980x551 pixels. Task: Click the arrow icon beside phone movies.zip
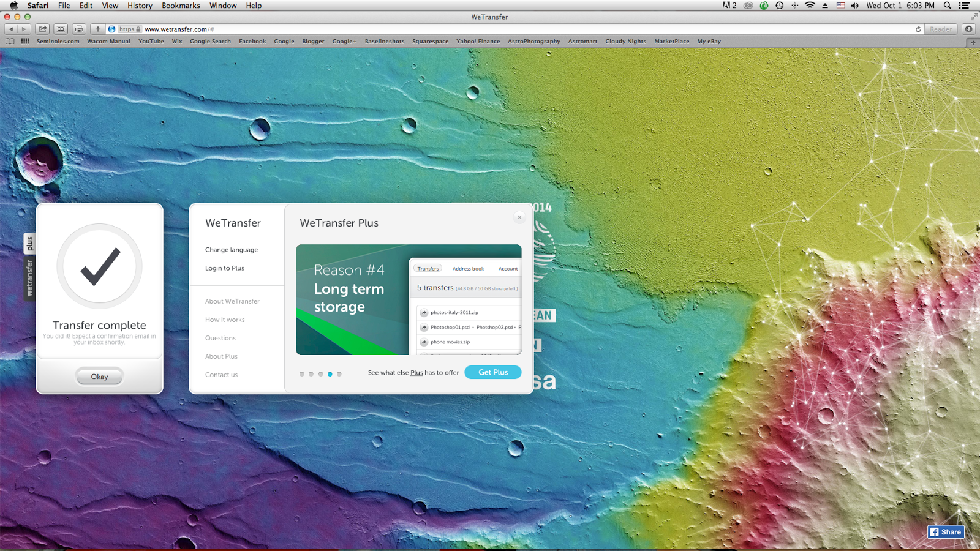click(424, 342)
